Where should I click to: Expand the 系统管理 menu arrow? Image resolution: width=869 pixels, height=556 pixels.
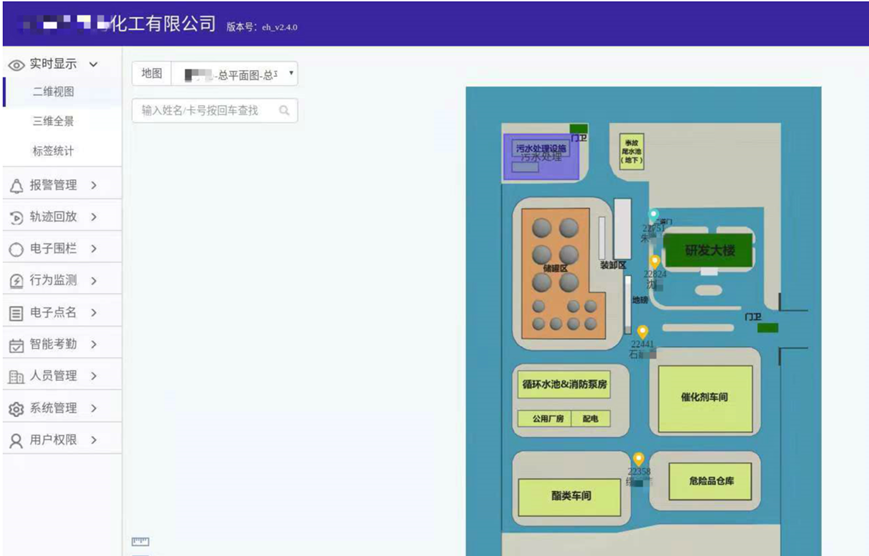94,408
